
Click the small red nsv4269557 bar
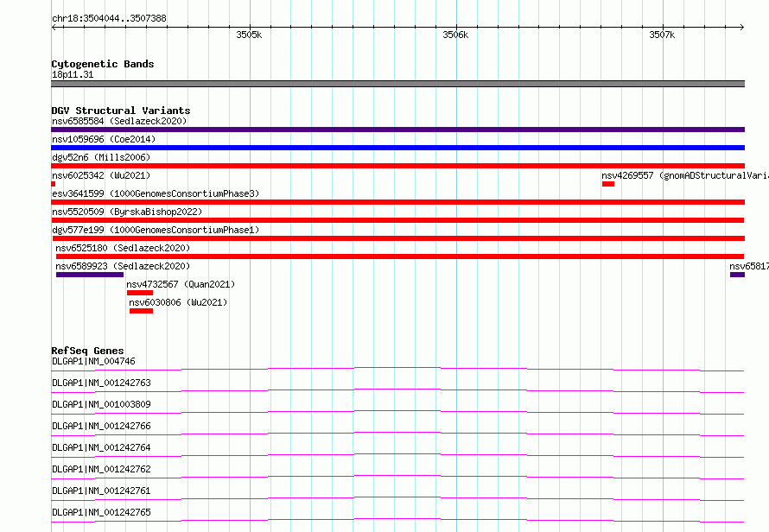click(608, 184)
